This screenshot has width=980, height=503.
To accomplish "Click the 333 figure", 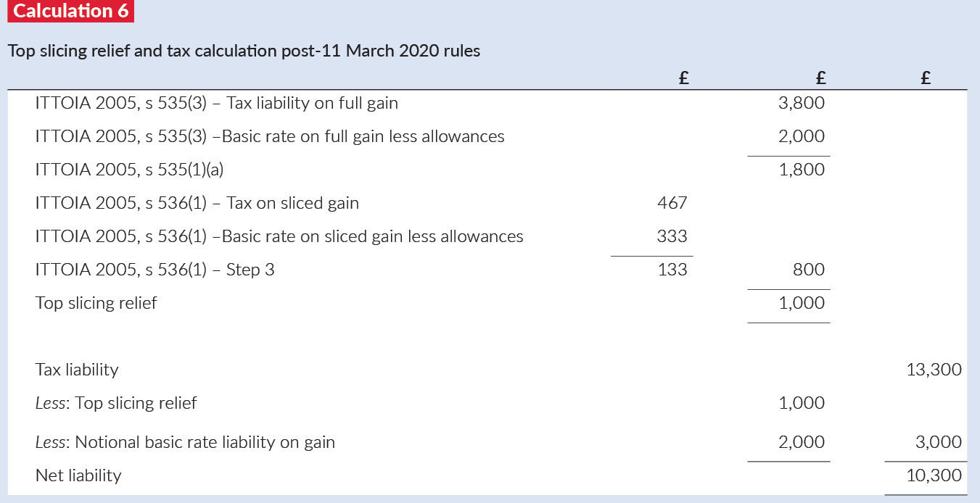I will 672,236.
